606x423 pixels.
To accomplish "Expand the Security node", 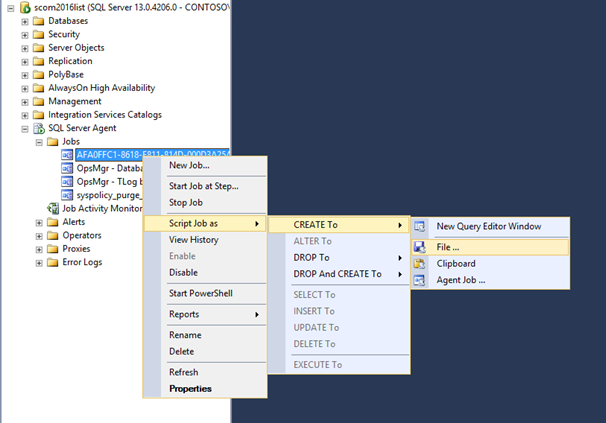I will [25, 35].
